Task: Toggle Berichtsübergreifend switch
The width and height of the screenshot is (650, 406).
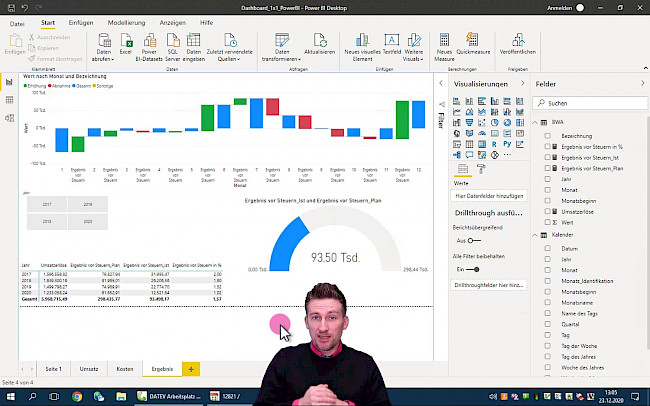Action: [474, 241]
